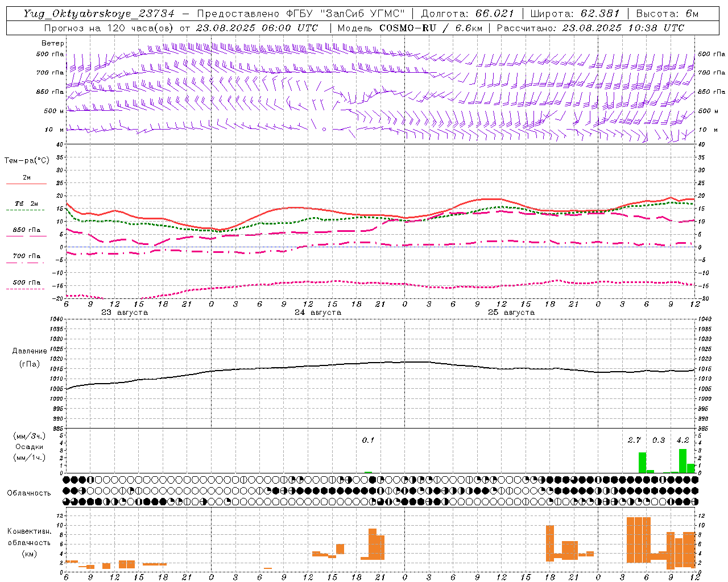Screen dimensions: 728x582
Task: Click the Td 2м legend entry
Action: [26, 203]
